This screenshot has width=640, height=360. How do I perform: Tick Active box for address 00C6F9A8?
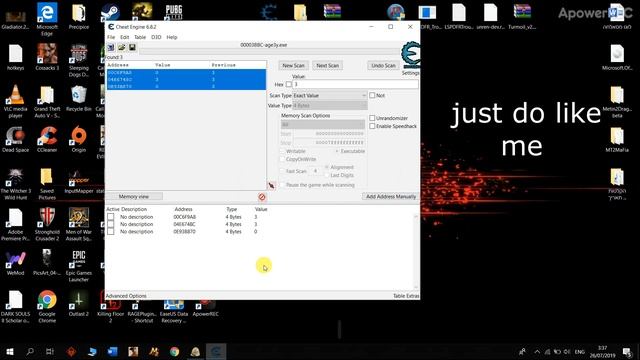click(111, 217)
